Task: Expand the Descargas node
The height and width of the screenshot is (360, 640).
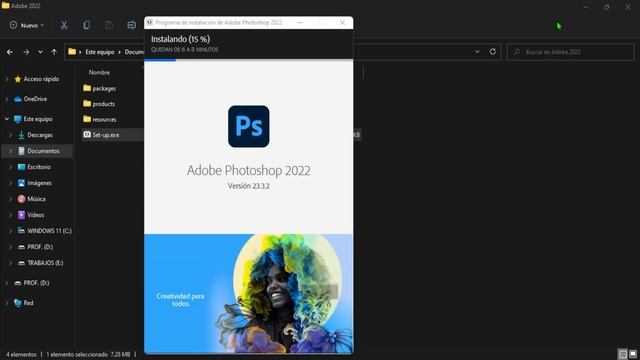Action: coord(11,135)
